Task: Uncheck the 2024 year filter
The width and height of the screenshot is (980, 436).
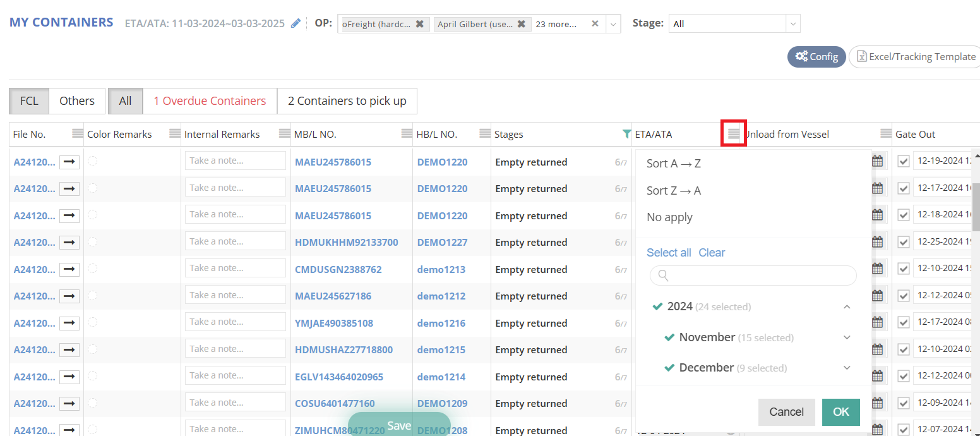Action: [657, 306]
